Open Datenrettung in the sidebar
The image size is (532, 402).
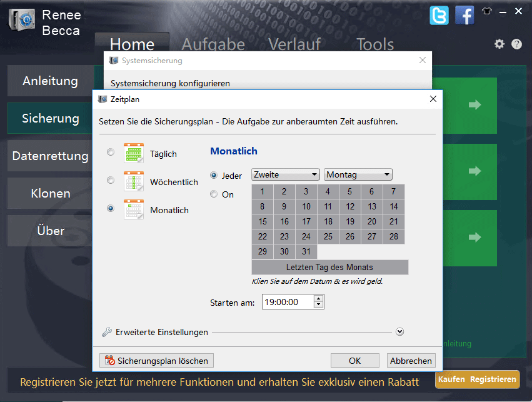[x=50, y=156]
